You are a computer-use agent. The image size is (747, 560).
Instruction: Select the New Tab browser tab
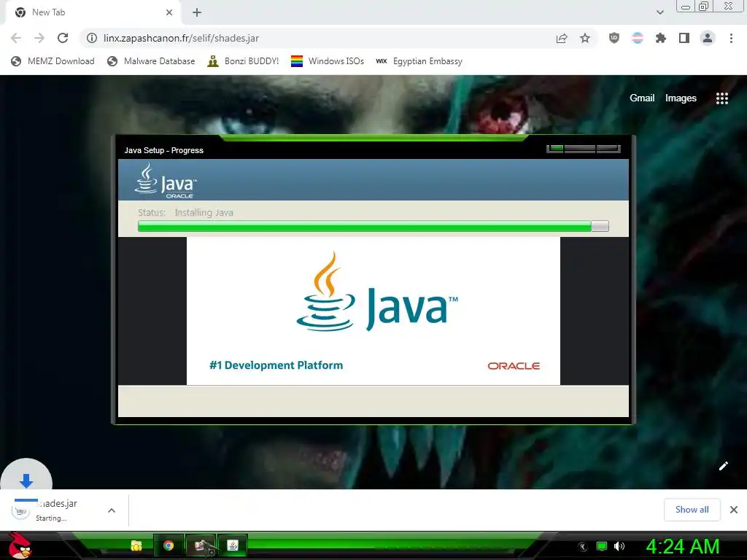click(93, 13)
